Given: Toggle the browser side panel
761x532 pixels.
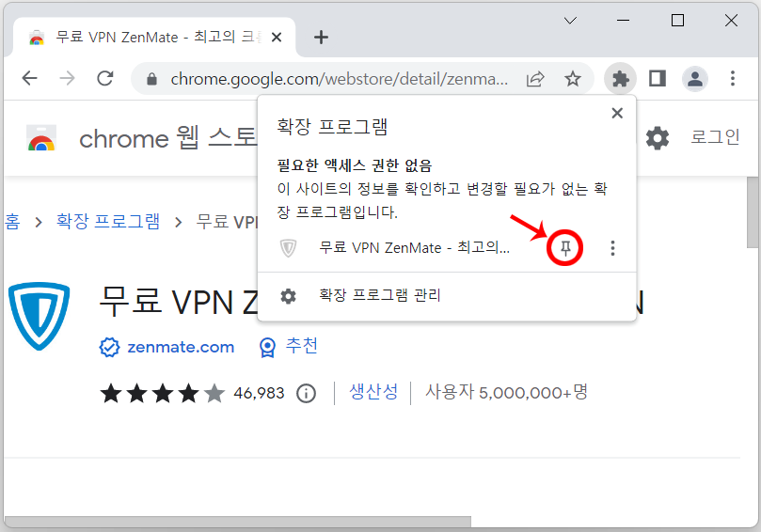Looking at the screenshot, I should (x=658, y=79).
